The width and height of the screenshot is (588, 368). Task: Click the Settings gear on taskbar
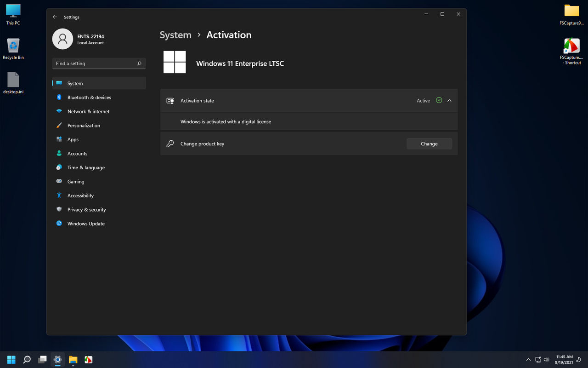coord(57,359)
